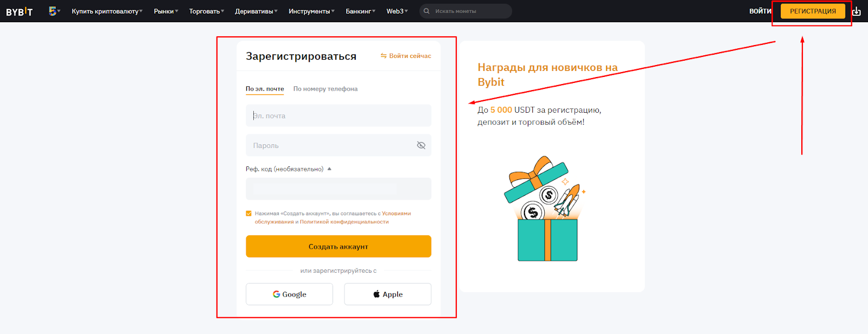The width and height of the screenshot is (868, 334).
Task: Toggle the terms agreement checkbox
Action: tap(249, 214)
